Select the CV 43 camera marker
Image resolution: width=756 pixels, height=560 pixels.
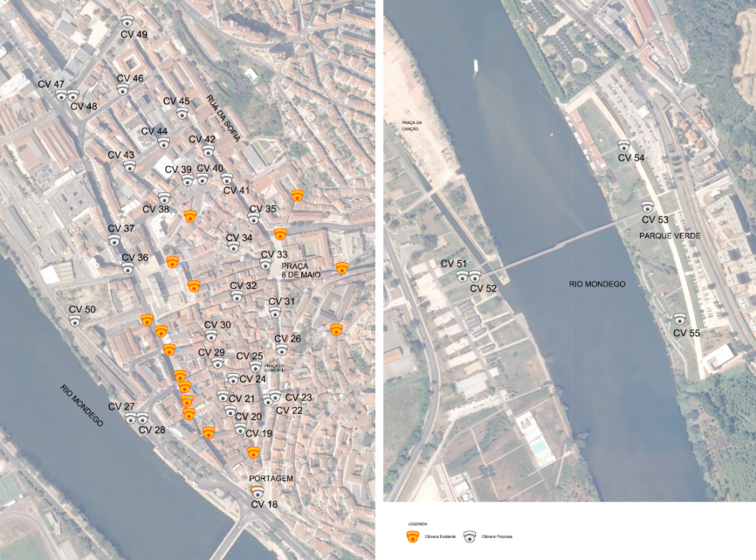[x=130, y=166]
